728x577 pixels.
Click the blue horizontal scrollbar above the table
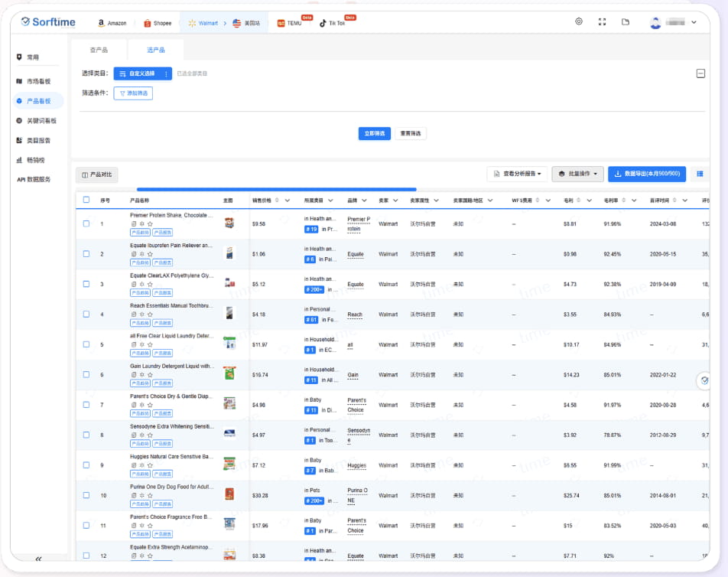click(x=276, y=190)
